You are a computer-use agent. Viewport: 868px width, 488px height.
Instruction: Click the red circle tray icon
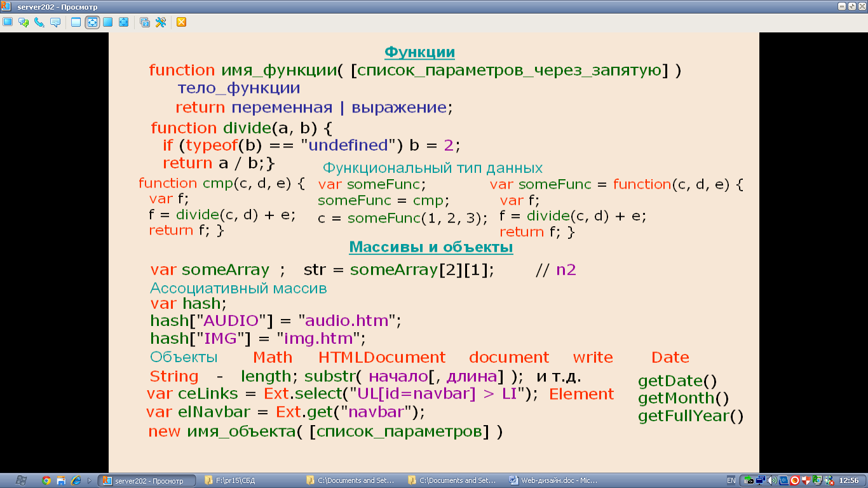tap(795, 480)
